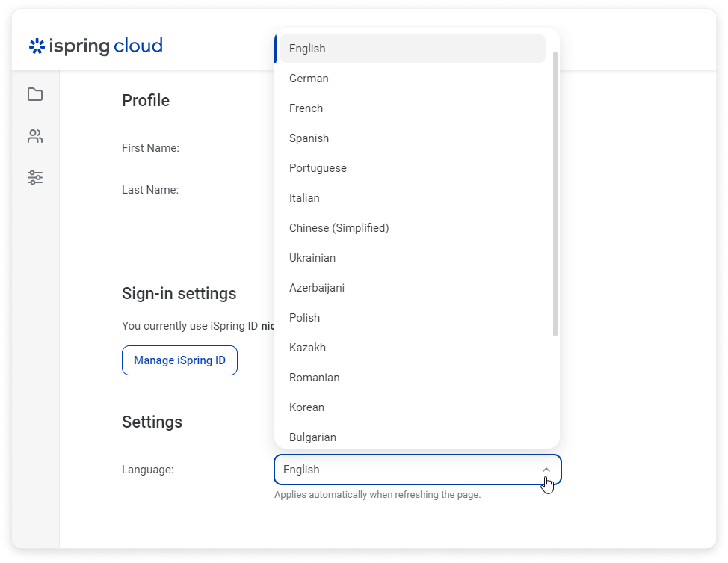Image resolution: width=728 pixels, height=563 pixels.
Task: Click the Last Name label
Action: pos(150,190)
